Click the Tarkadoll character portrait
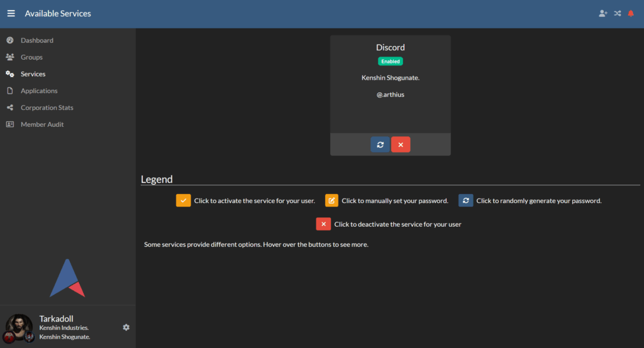This screenshot has width=644, height=348. [x=18, y=327]
